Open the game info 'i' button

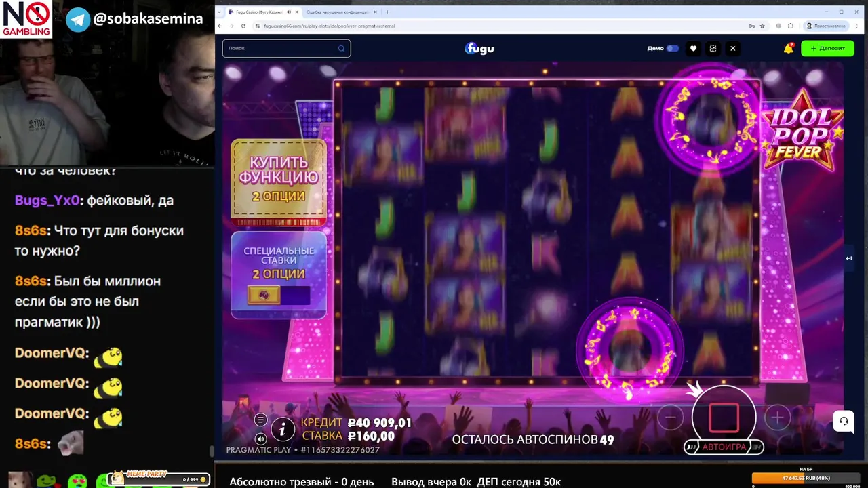pyautogui.click(x=283, y=429)
